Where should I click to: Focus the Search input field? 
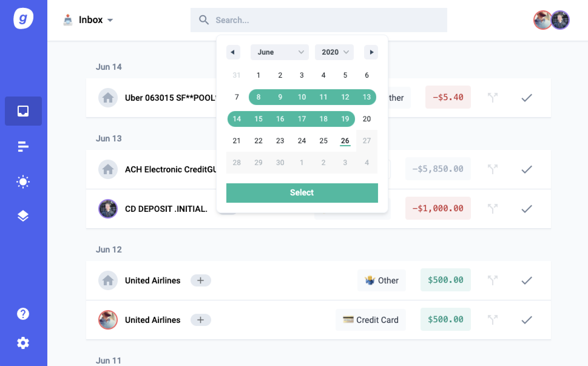tap(319, 20)
